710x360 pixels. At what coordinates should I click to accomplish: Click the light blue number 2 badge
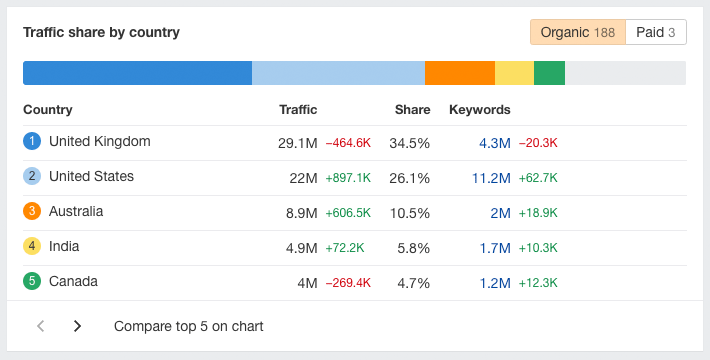(32, 176)
